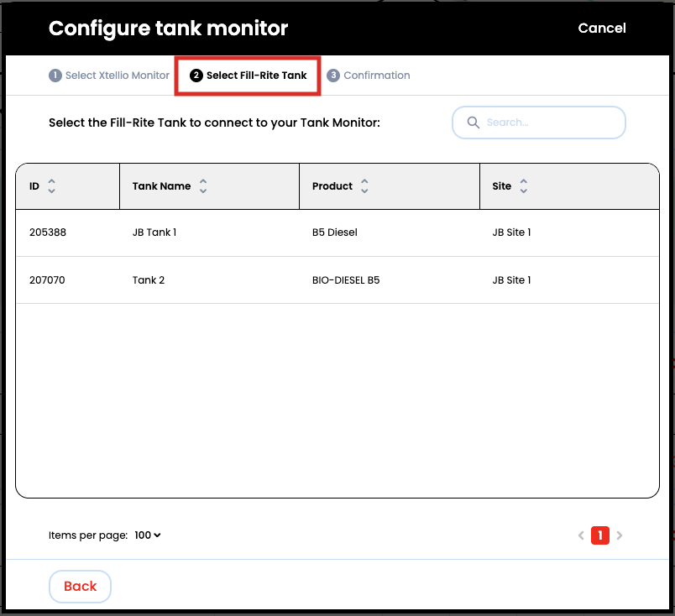Open Items per page dropdown
The width and height of the screenshot is (675, 616).
[148, 535]
